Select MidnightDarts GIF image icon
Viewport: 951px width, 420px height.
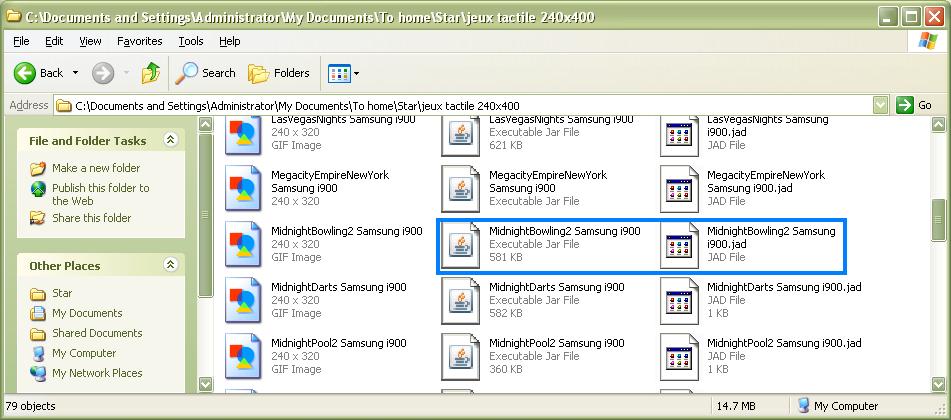[x=243, y=300]
